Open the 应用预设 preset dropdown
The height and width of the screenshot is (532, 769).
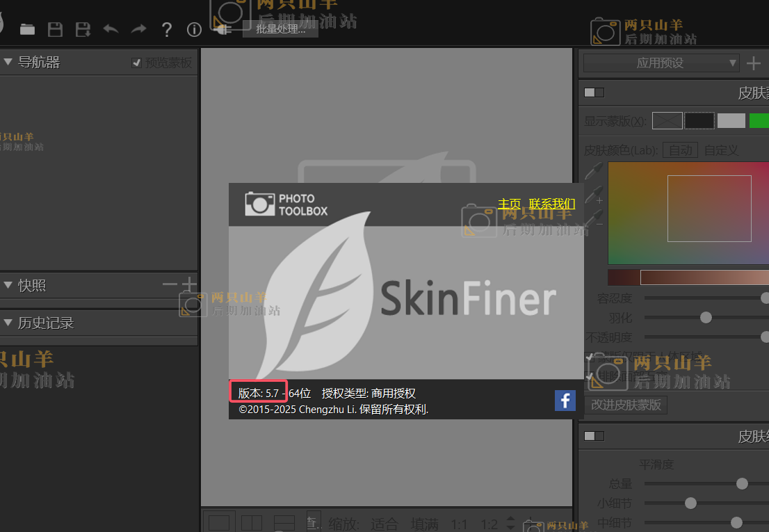(661, 63)
